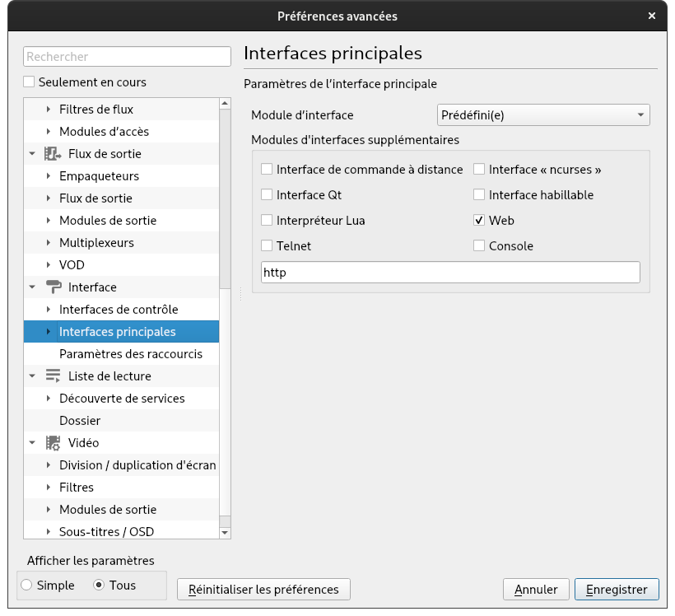Click the Liste de lecture playlist icon
The height and width of the screenshot is (616, 675).
(x=54, y=376)
